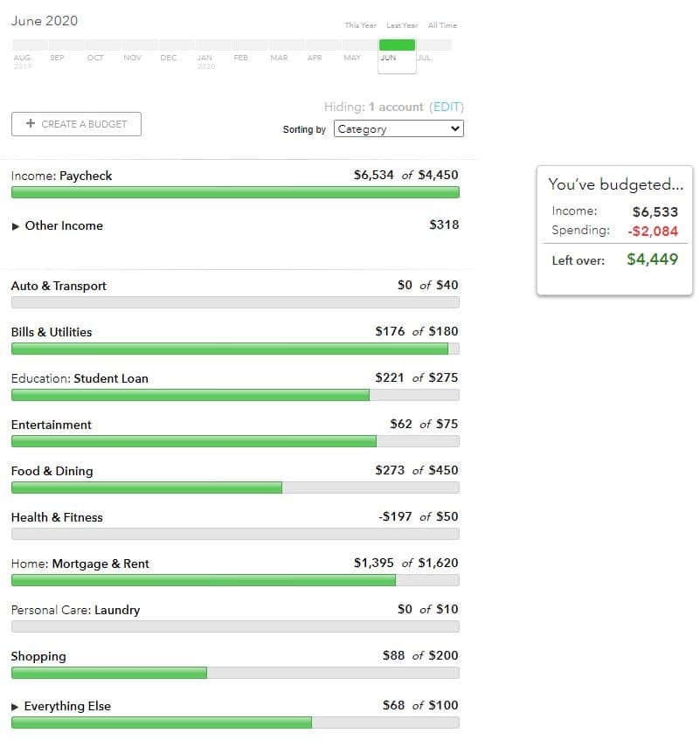Viewport: 700px width, 740px height.
Task: Select the Education Student Loan budget row
Action: [80, 379]
